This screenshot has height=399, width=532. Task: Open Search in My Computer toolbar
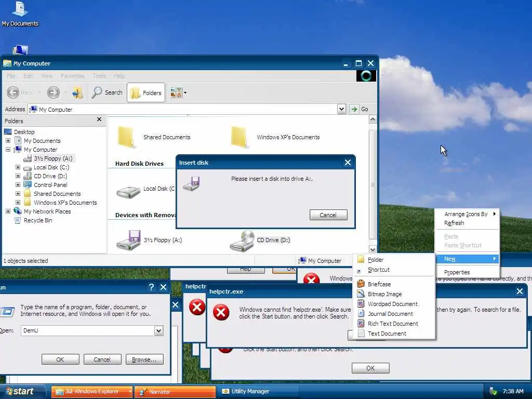[107, 92]
